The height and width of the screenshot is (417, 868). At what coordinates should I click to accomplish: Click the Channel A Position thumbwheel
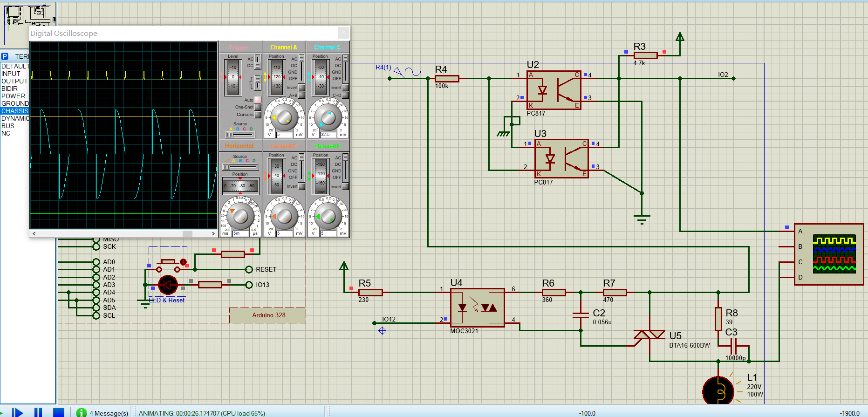pos(277,77)
